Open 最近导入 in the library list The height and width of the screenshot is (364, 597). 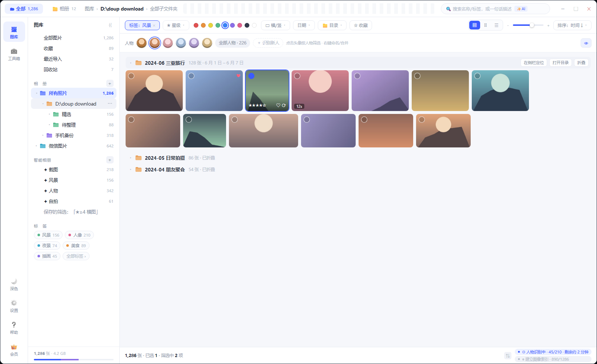(x=74, y=59)
